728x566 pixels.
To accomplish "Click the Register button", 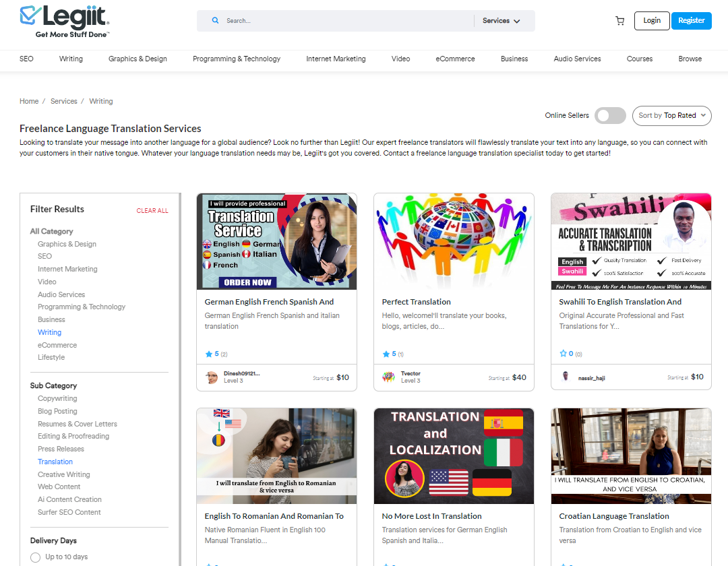I will (692, 21).
